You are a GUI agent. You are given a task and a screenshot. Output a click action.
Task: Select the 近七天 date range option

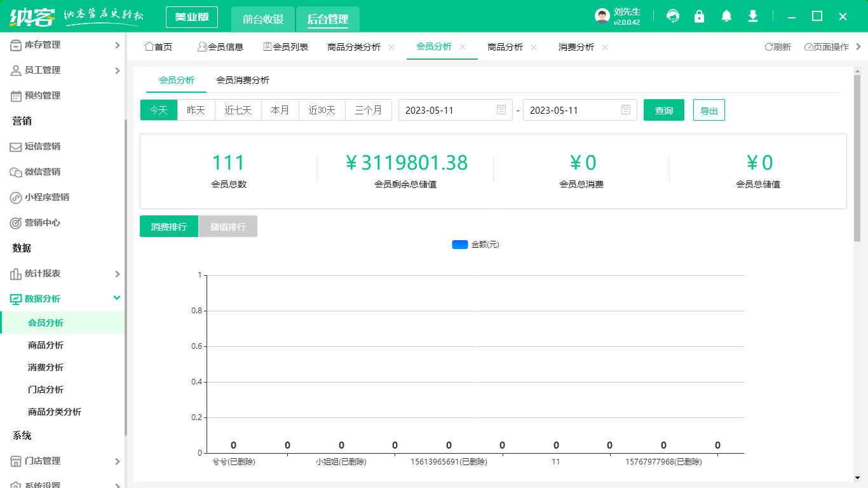pos(238,110)
